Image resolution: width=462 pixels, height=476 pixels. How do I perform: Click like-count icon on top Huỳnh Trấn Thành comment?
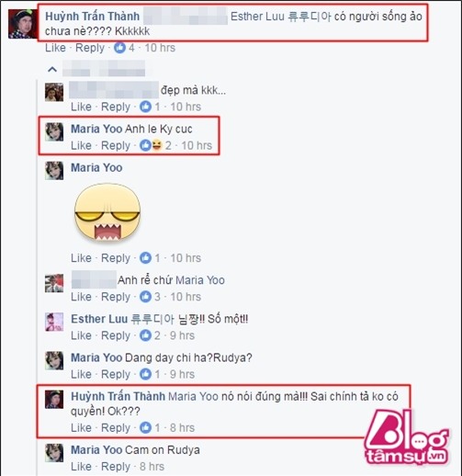[x=119, y=48]
